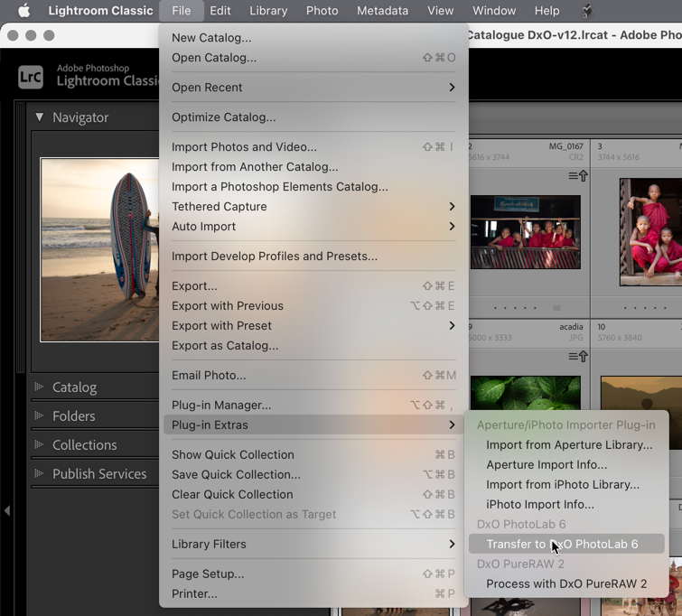
Task: Choose the Export… menu item
Action: [313, 286]
